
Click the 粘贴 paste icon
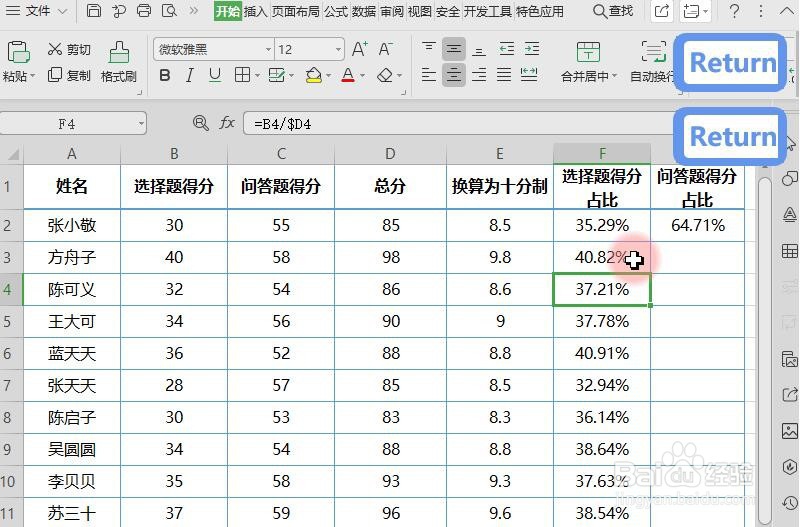(x=18, y=52)
